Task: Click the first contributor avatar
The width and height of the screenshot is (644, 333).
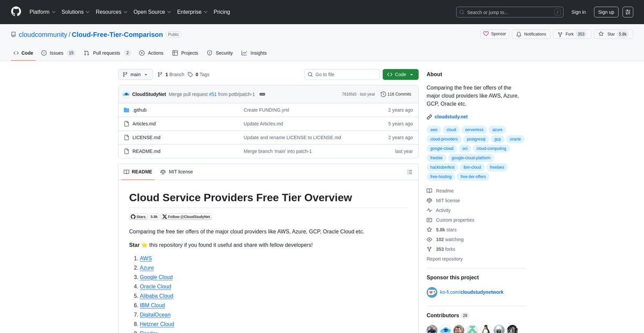Action: (x=432, y=329)
